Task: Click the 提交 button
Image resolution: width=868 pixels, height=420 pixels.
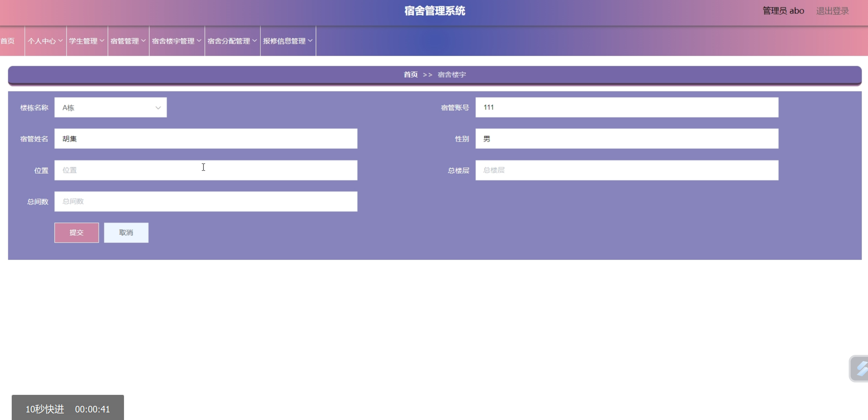Action: coord(76,233)
